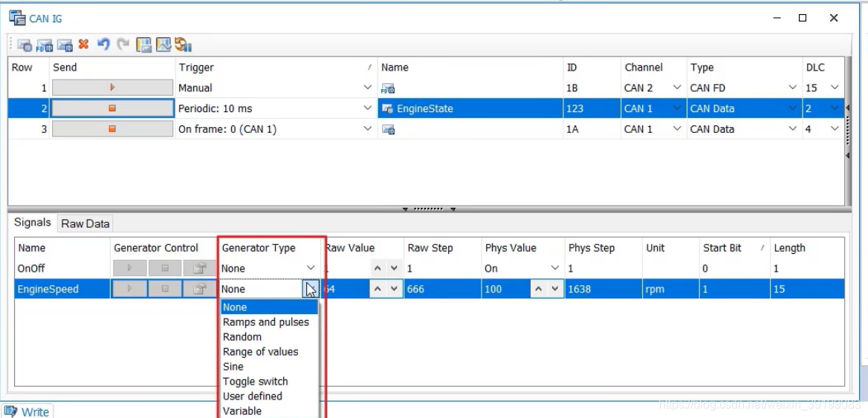Choose Sine generator type

[270, 367]
